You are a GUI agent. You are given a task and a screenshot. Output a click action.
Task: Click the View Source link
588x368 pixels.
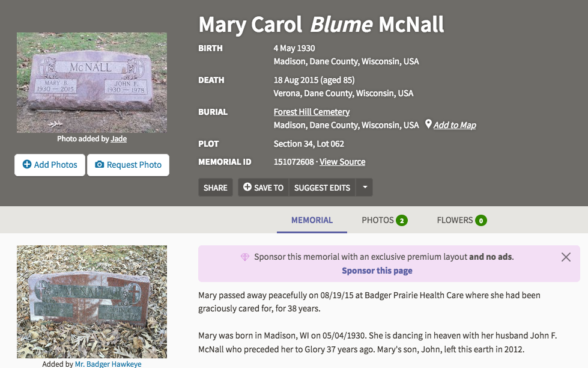pyautogui.click(x=342, y=162)
